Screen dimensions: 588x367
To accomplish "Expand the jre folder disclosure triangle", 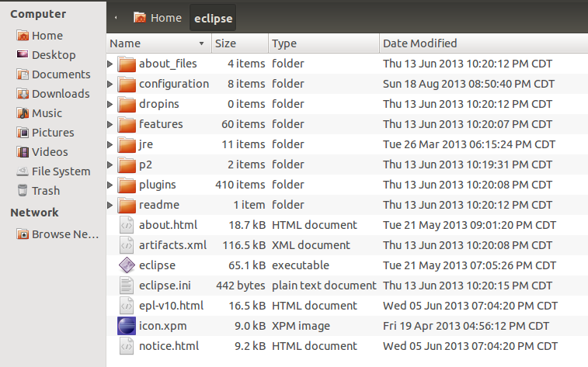I will tap(110, 144).
